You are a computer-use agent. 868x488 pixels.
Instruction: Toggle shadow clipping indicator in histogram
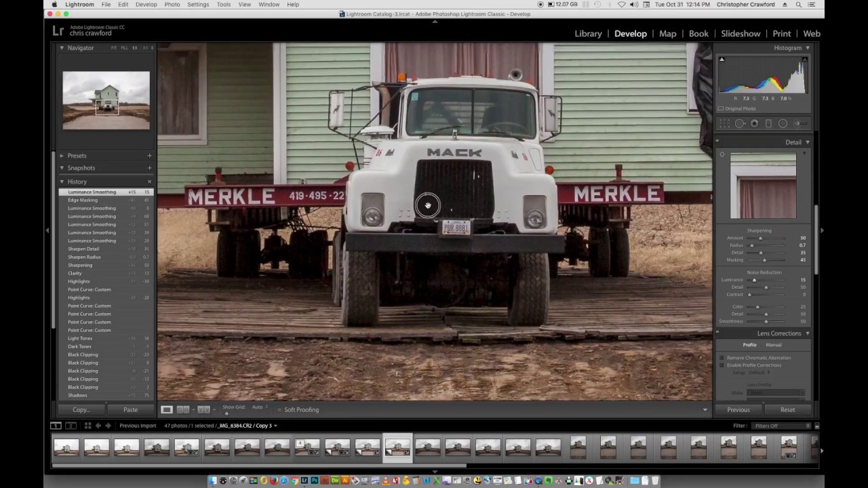coord(722,60)
